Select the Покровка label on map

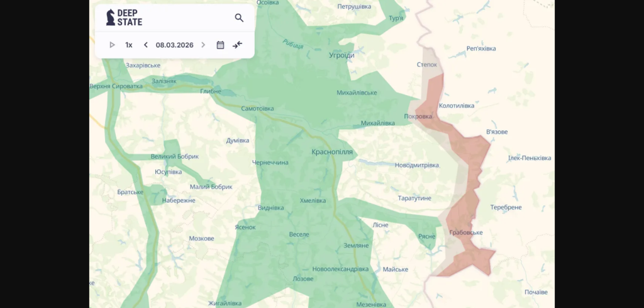tap(418, 116)
